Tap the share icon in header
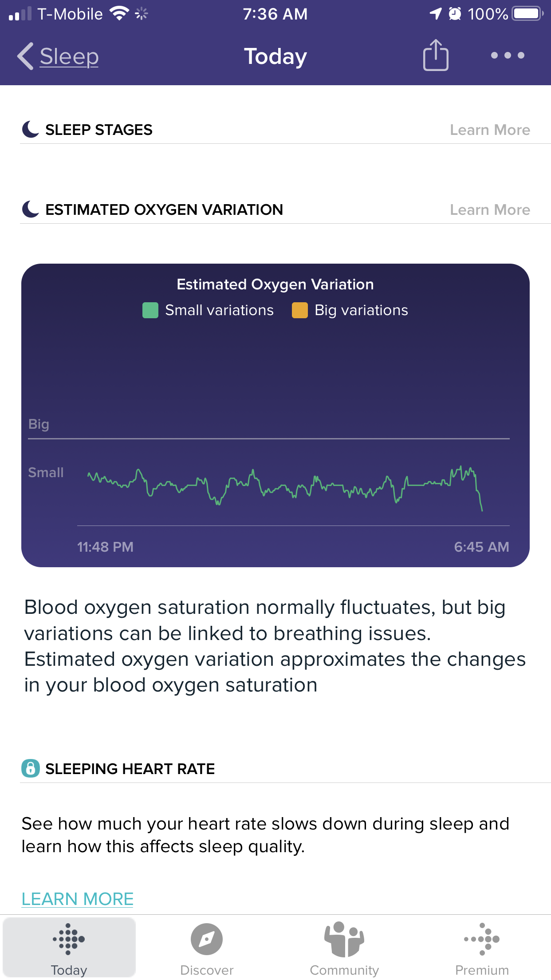 click(436, 55)
